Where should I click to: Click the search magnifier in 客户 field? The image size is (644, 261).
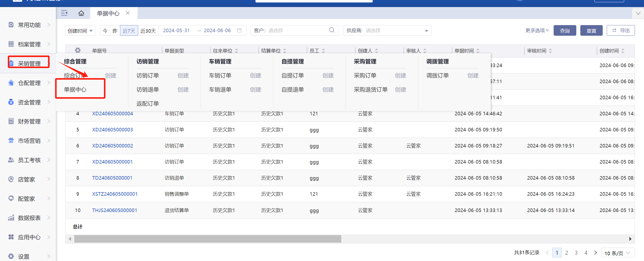(332, 30)
